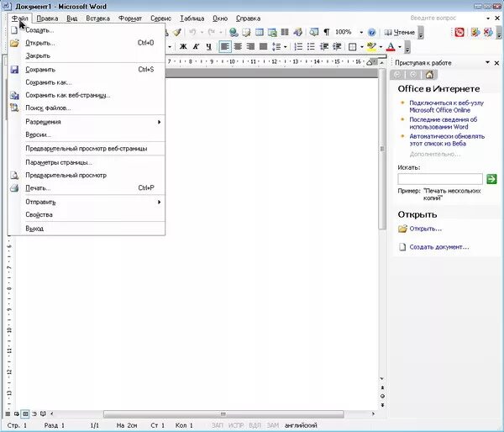Image resolution: width=504 pixels, height=432 pixels.
Task: Apply bulleted list formatting
Action: coord(311,47)
